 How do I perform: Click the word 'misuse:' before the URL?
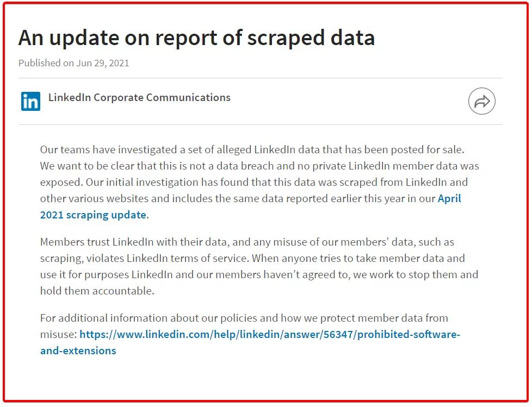pyautogui.click(x=58, y=334)
